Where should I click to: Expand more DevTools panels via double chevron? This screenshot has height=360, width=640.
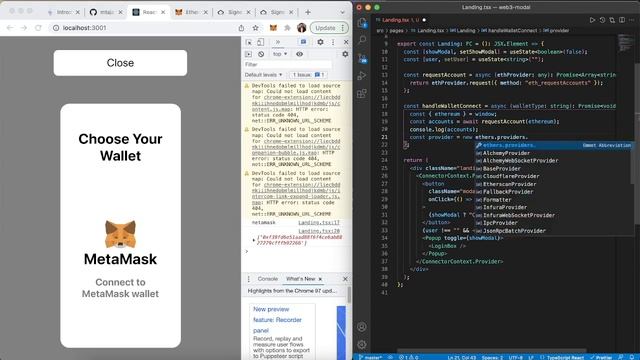point(278,42)
